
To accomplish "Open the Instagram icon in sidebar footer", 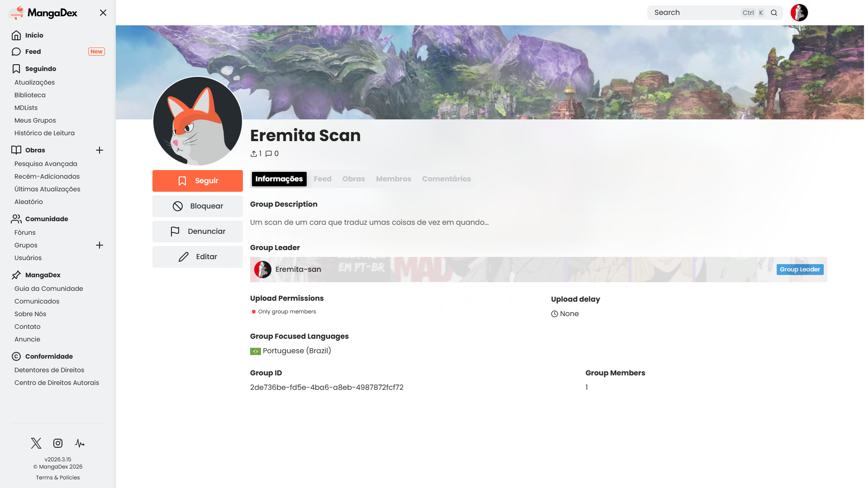I will [58, 443].
